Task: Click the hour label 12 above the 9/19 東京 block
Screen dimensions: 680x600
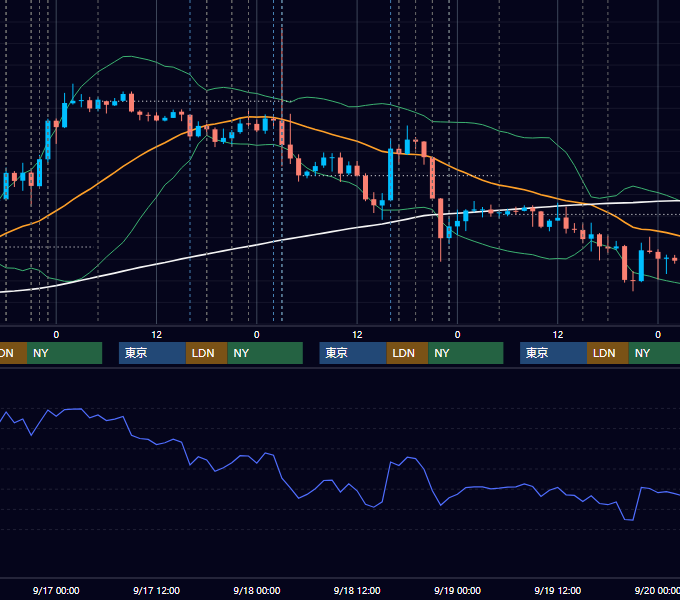Action: [x=558, y=335]
